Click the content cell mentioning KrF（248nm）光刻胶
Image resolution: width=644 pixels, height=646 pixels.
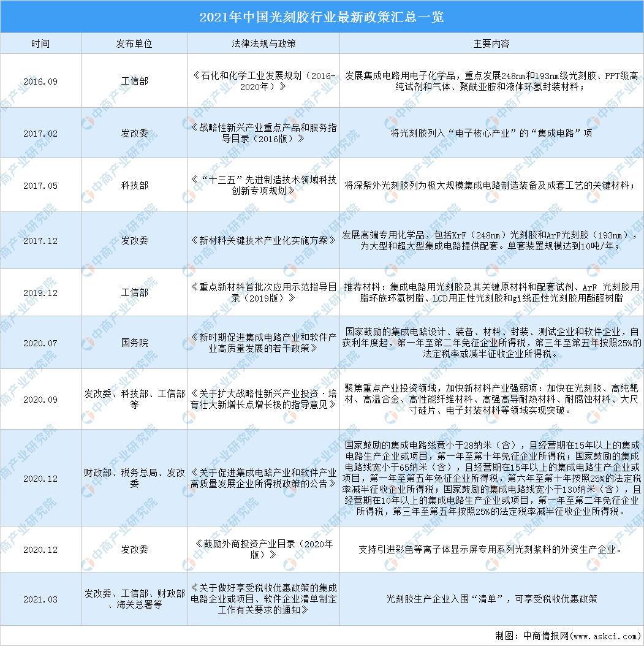tap(491, 241)
